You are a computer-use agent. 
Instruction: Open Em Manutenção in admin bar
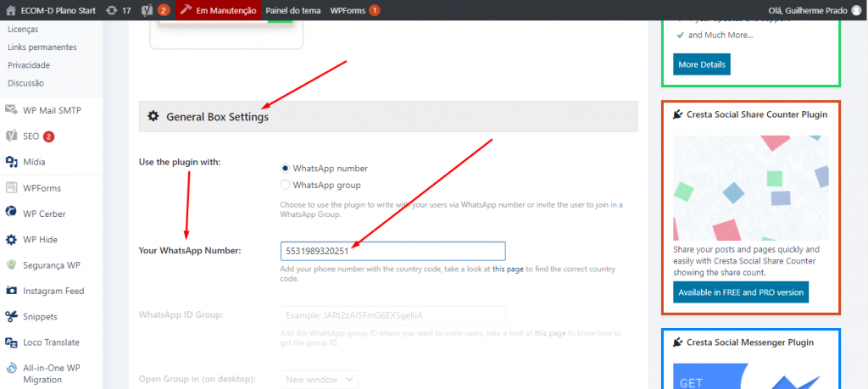219,10
